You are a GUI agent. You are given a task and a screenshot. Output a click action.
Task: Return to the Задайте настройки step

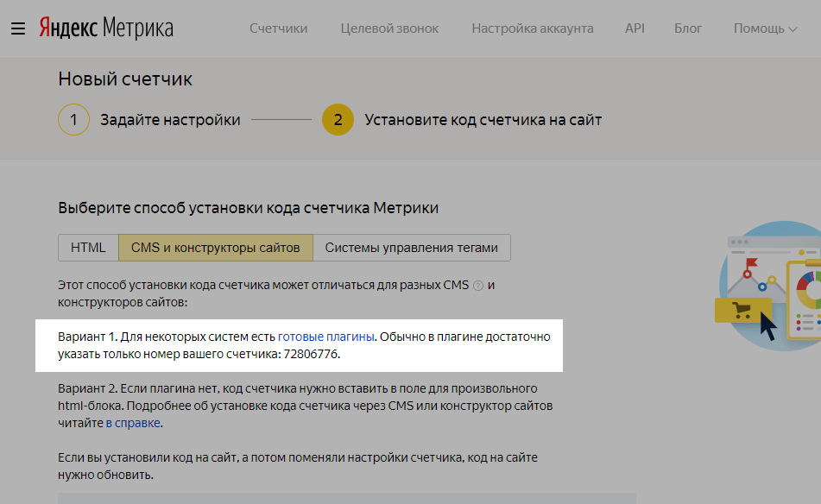[170, 120]
